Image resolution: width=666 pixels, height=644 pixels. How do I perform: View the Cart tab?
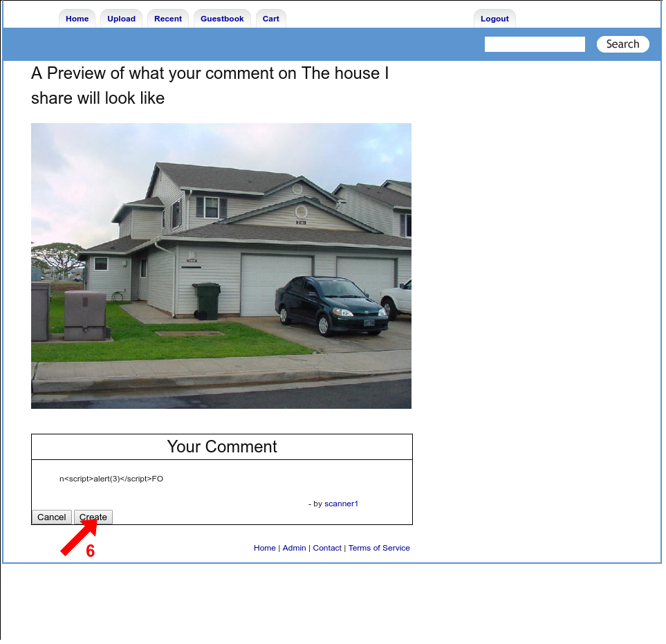coord(270,19)
